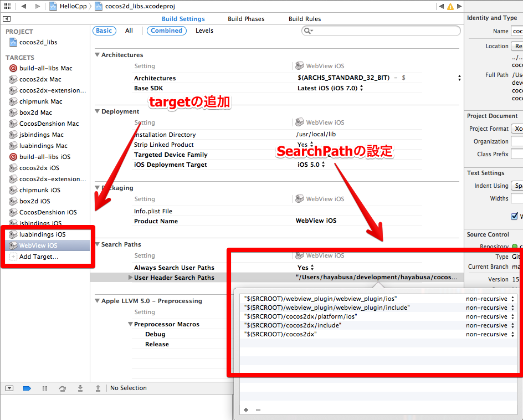523x420 pixels.
Task: Change recursion for webview_plugin/ios path
Action: 490,299
